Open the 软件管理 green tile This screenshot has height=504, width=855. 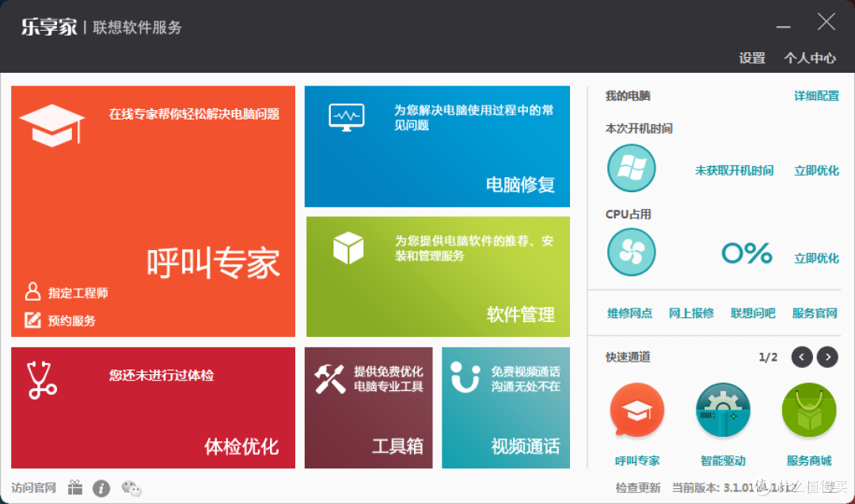click(438, 276)
